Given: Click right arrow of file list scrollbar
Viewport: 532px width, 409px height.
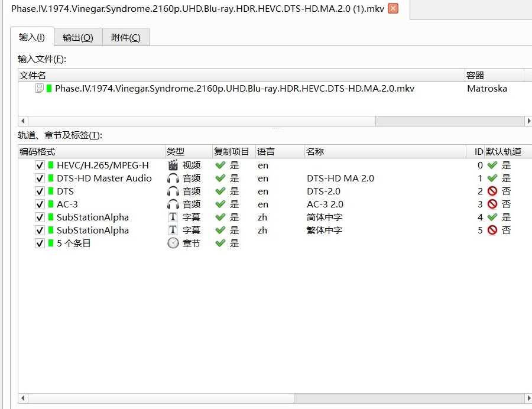Looking at the screenshot, I should click(528, 121).
